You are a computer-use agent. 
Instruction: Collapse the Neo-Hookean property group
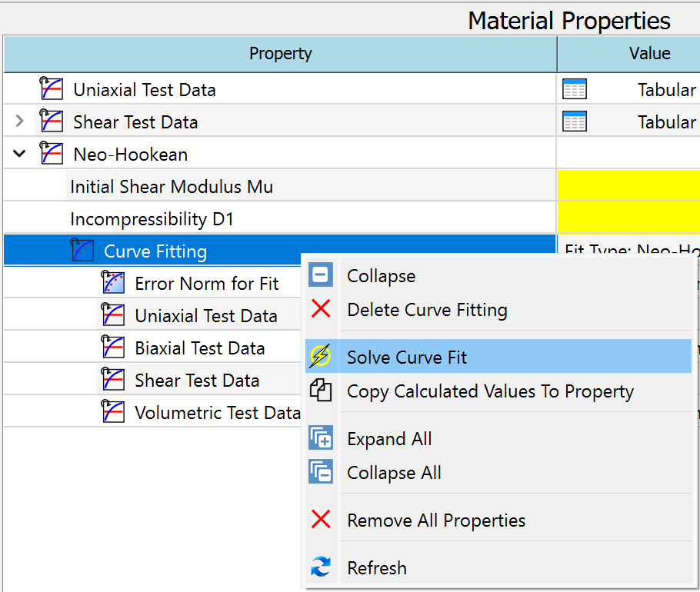pyautogui.click(x=20, y=154)
